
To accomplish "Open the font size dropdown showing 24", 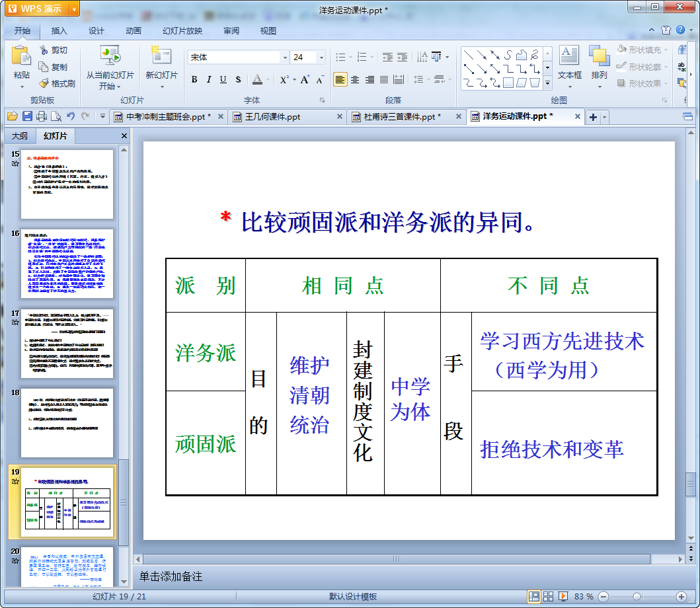I will (x=320, y=57).
